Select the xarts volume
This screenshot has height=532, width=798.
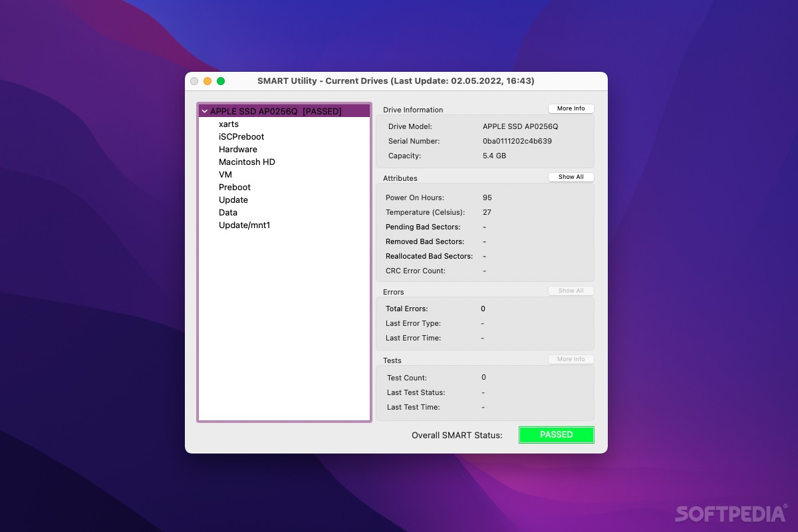click(229, 124)
